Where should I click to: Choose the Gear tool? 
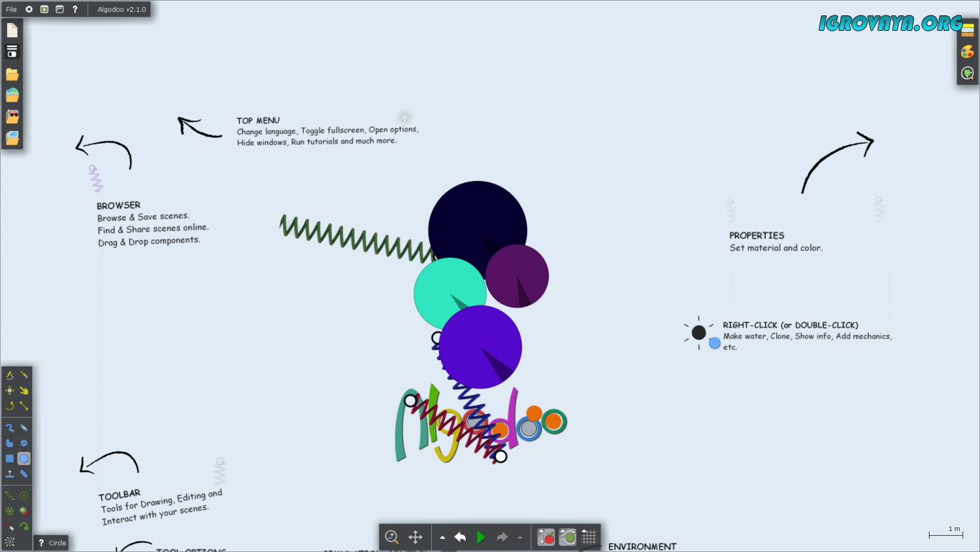[x=24, y=443]
